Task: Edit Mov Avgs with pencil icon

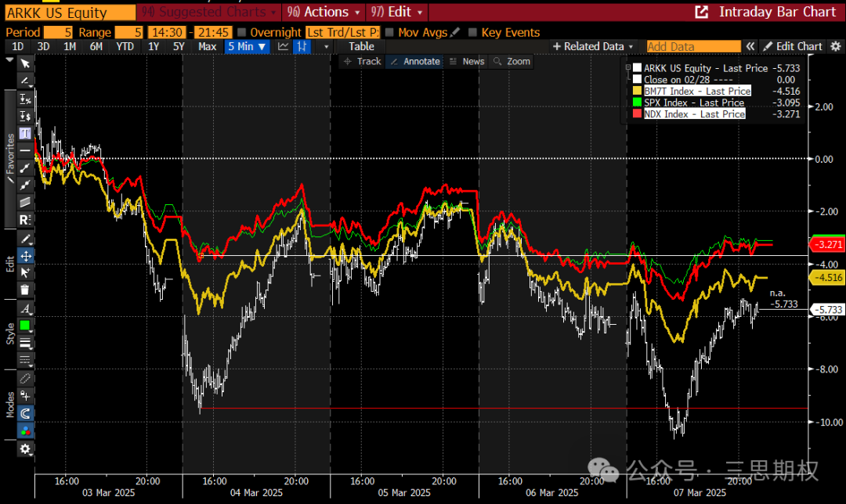Action: pyautogui.click(x=455, y=32)
